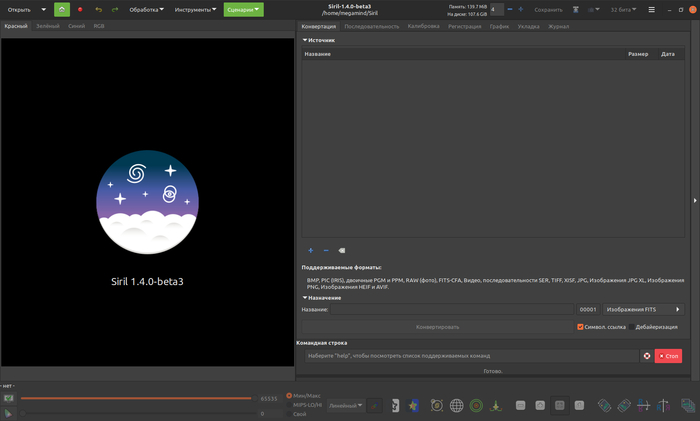Viewport: 700px width, 421px height.
Task: Click the minus remove-file icon
Action: click(326, 250)
